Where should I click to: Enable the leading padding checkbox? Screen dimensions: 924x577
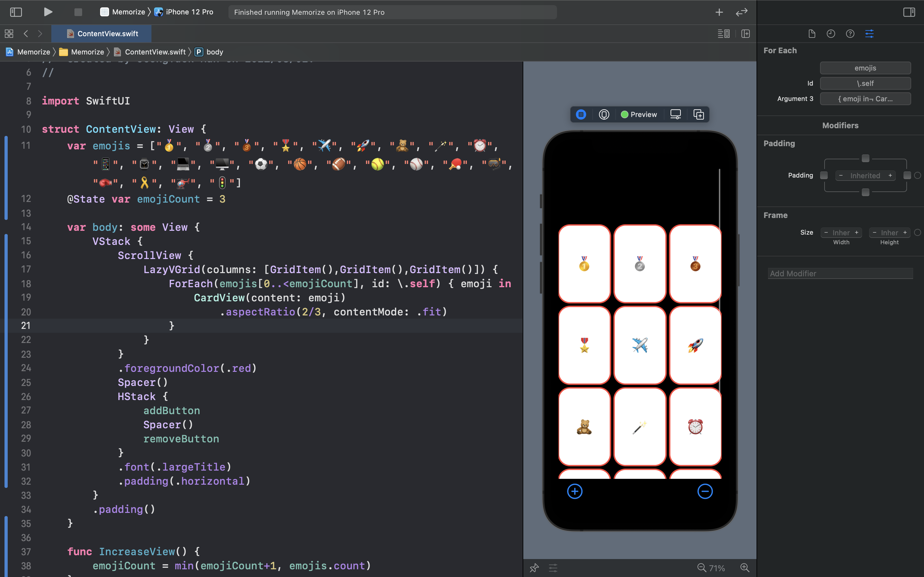(824, 175)
